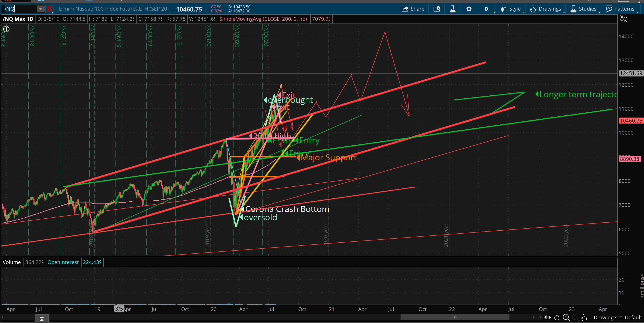Open the /NQ symbol selector dropdown arrow
The height and width of the screenshot is (323, 644).
(41, 9)
